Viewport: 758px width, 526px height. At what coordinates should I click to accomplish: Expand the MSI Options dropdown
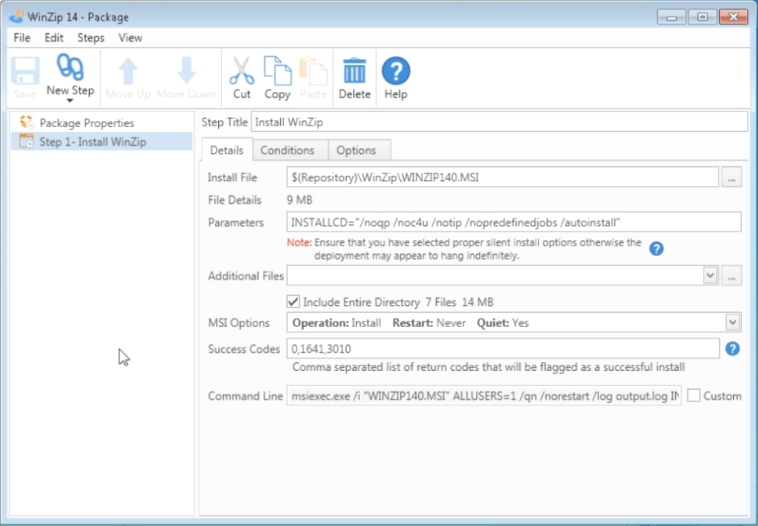pyautogui.click(x=732, y=322)
